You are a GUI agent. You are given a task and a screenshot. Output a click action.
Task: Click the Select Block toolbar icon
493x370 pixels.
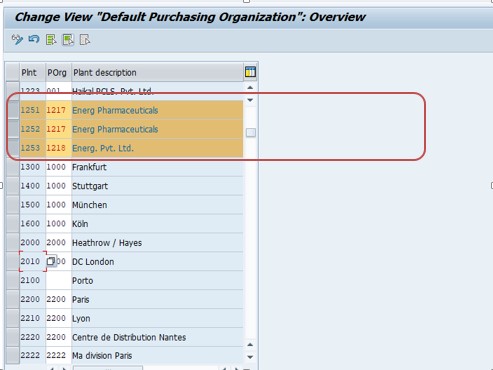[68, 40]
